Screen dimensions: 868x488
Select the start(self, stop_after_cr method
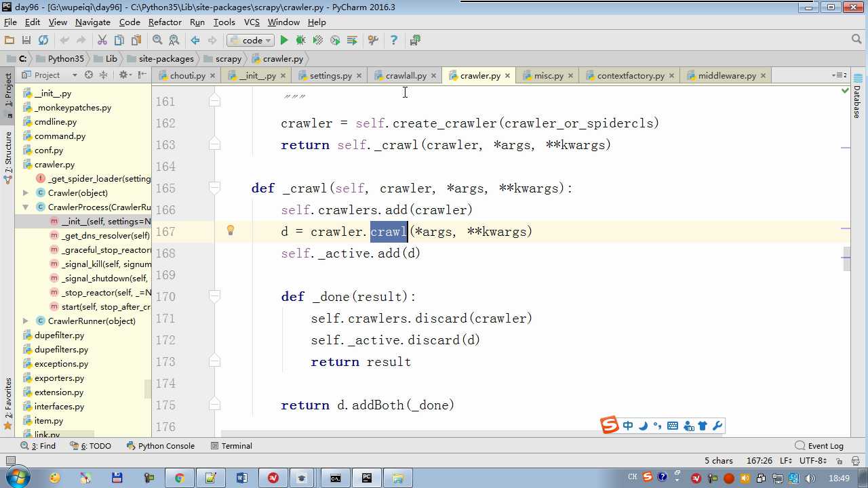pyautogui.click(x=106, y=307)
